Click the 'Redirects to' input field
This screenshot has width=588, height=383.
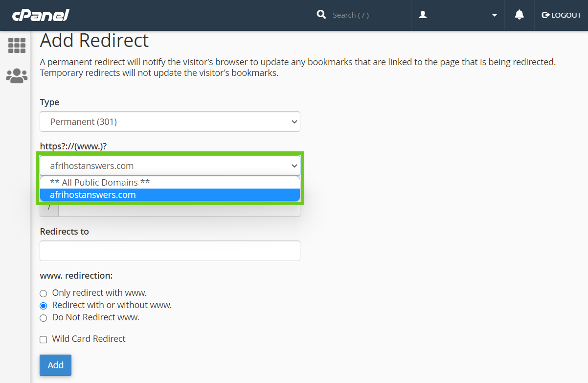170,251
